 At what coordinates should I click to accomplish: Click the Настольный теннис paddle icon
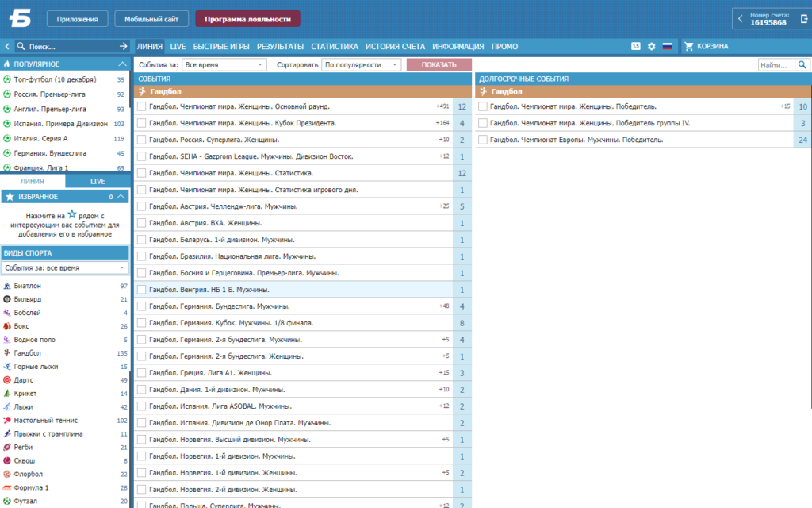[x=7, y=421]
